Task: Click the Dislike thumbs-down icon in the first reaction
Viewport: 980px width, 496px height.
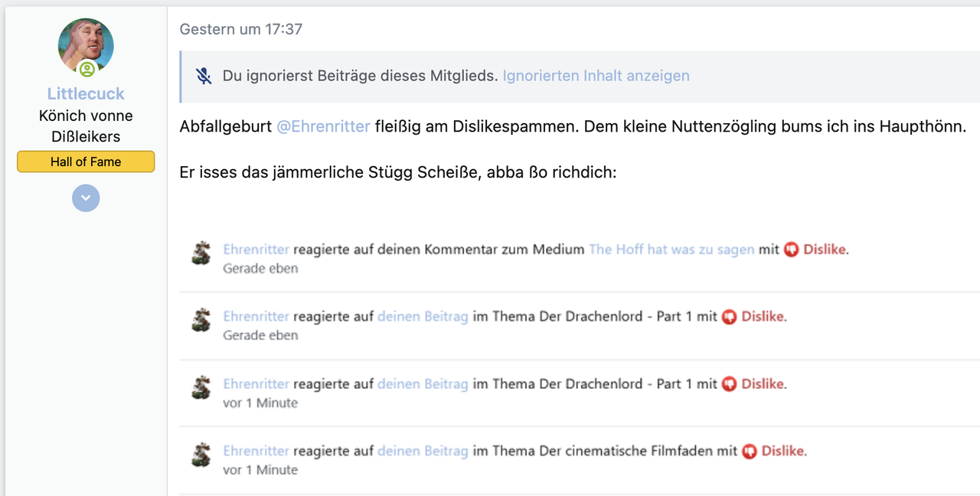Action: pos(791,250)
